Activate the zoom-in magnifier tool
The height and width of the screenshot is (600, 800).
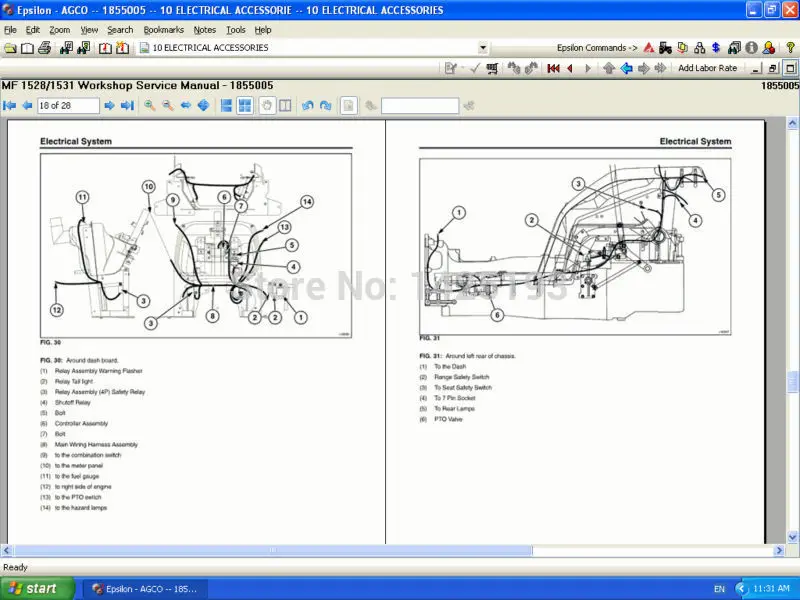click(149, 105)
